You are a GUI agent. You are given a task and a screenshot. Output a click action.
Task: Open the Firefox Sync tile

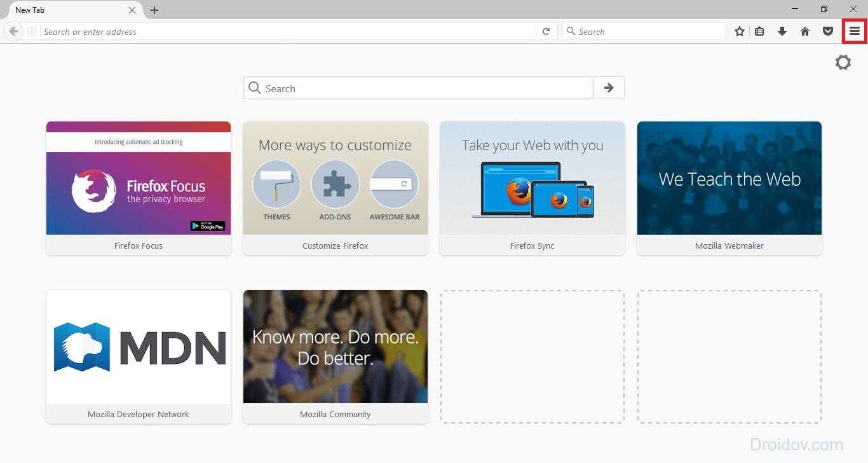click(x=532, y=188)
